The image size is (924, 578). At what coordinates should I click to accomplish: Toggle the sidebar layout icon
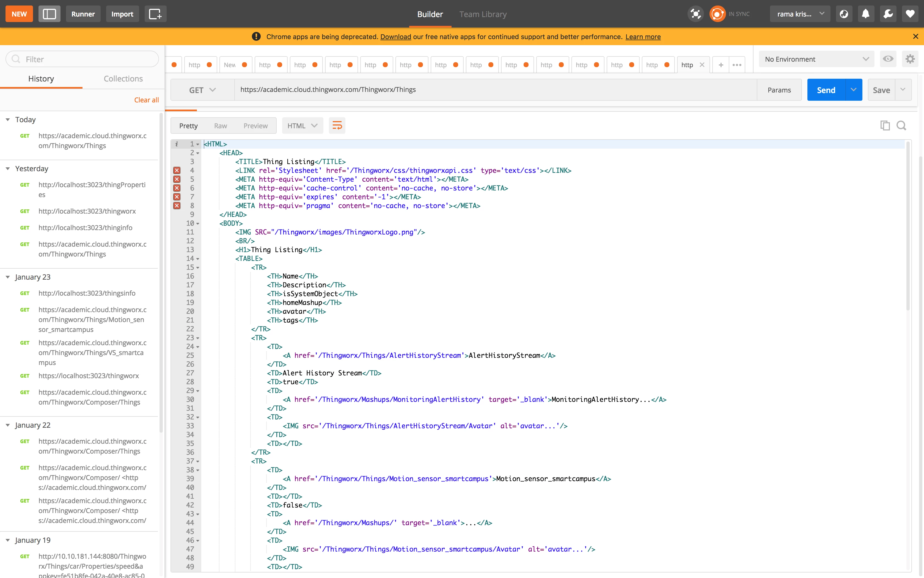[x=49, y=14]
